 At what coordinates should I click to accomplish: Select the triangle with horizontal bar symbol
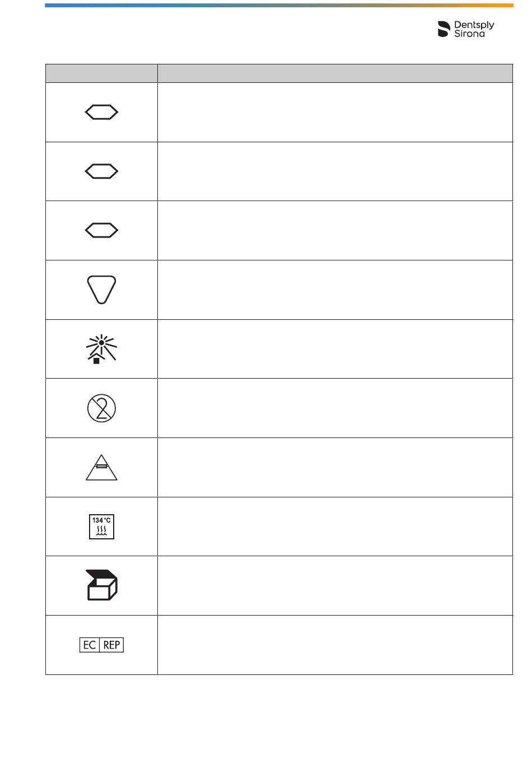(x=101, y=468)
